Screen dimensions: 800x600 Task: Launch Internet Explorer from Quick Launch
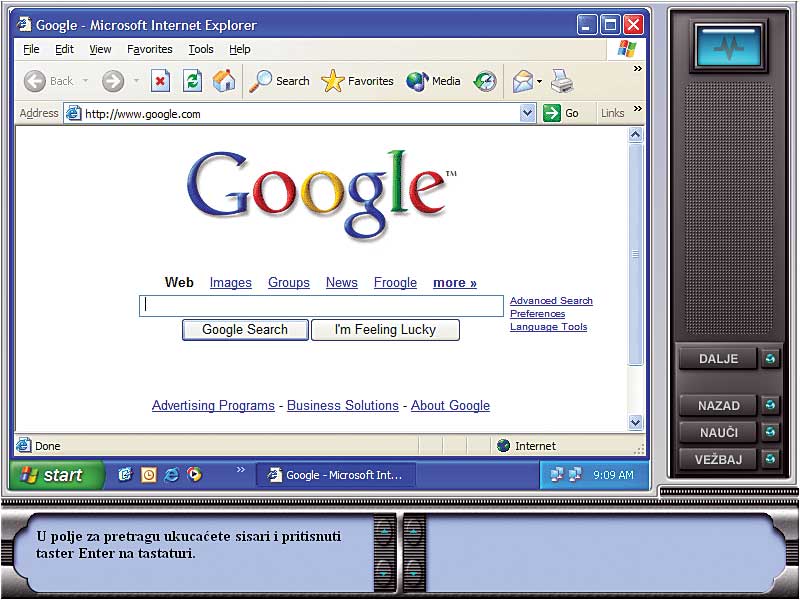[x=171, y=475]
